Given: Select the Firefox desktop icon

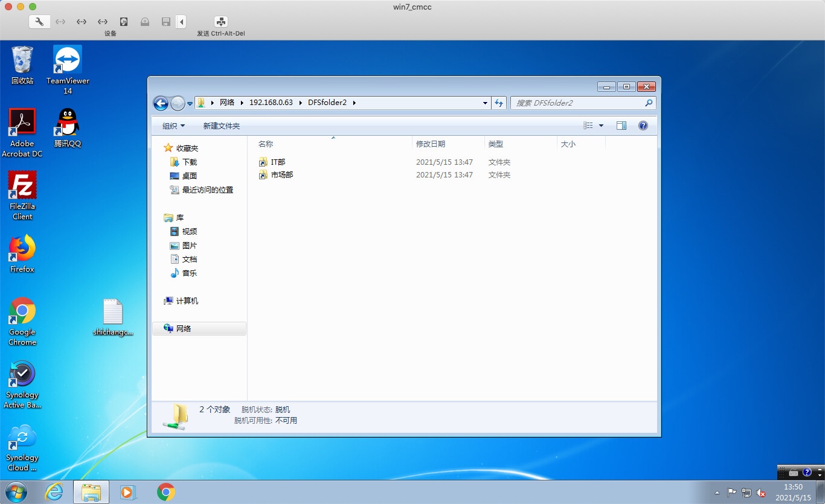Looking at the screenshot, I should pos(22,254).
